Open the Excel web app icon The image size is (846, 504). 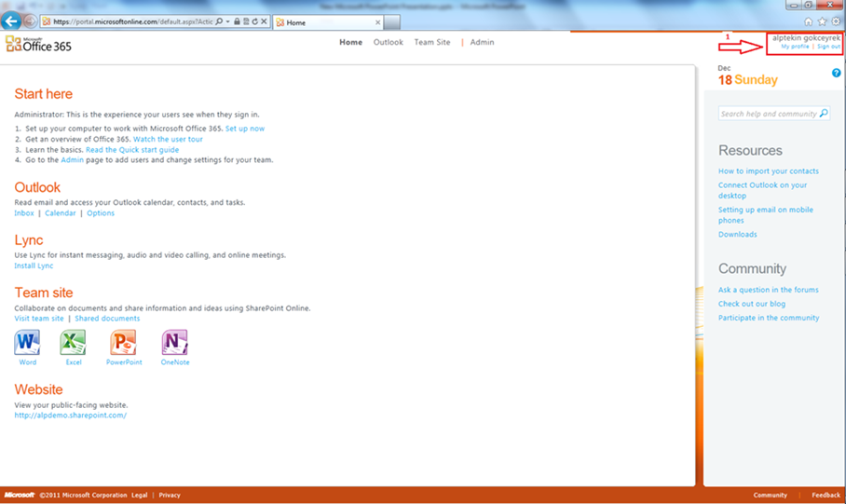73,343
